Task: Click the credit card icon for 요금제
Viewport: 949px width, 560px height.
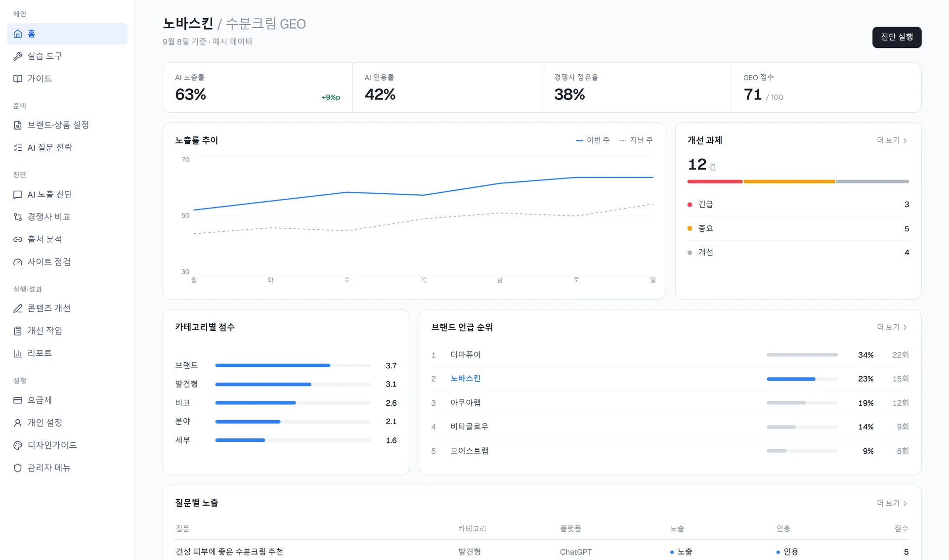Action: (18, 400)
